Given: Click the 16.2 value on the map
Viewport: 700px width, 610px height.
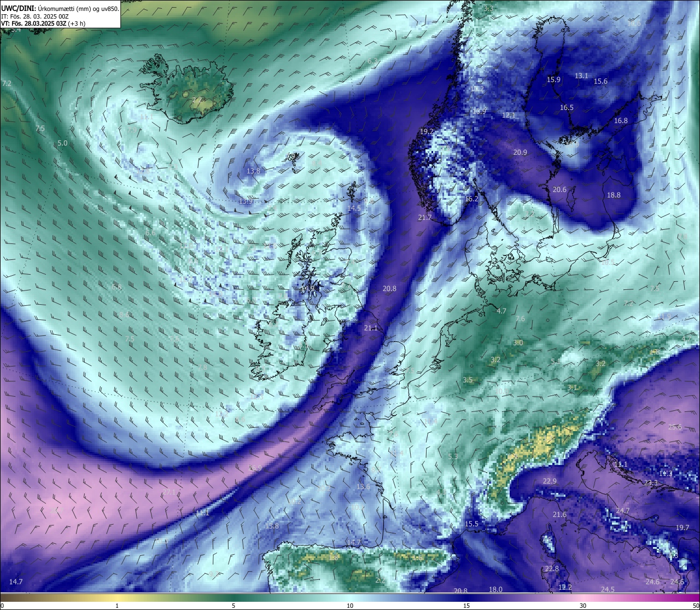Looking at the screenshot, I should pyautogui.click(x=471, y=199).
